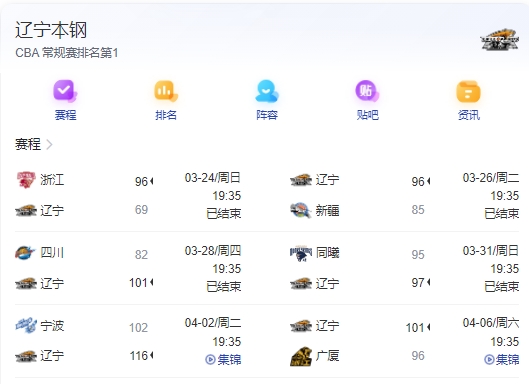Click Xinjiang's score 85

(418, 210)
